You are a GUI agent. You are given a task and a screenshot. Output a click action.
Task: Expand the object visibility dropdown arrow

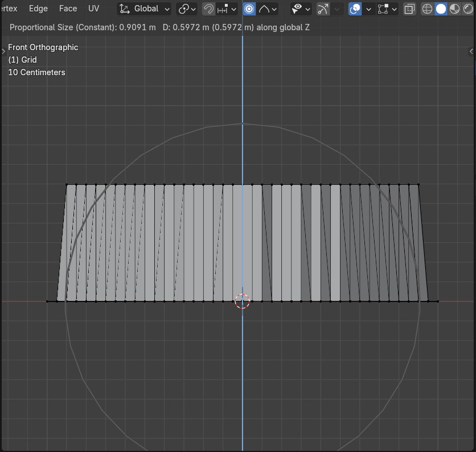(308, 10)
